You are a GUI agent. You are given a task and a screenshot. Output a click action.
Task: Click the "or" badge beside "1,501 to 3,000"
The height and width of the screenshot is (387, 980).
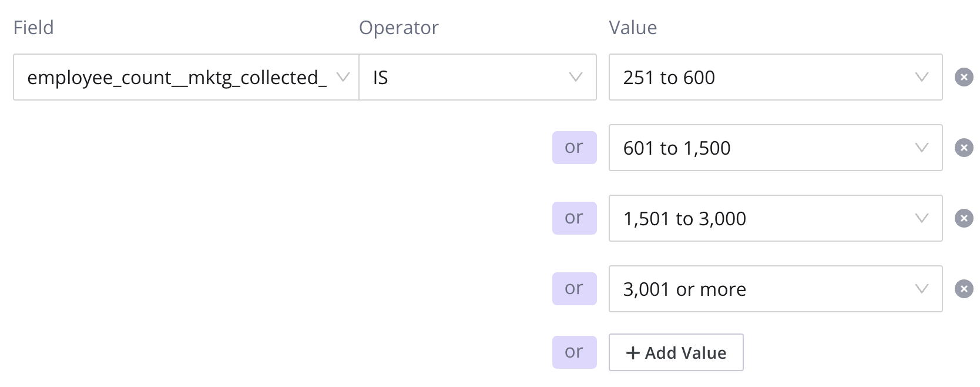[574, 218]
